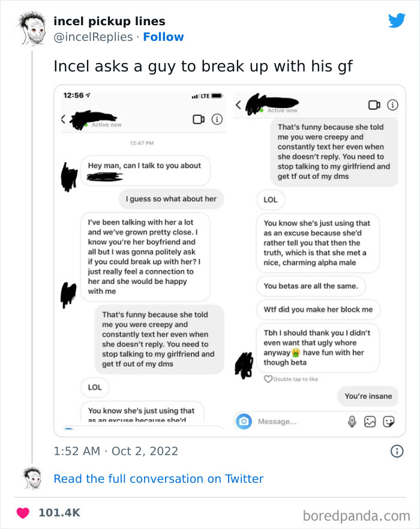Follow the @incelReplies account
The image size is (420, 529).
[x=163, y=37]
